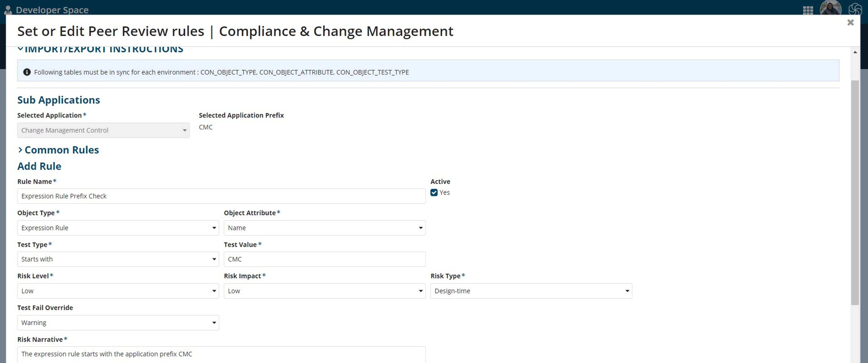The image size is (868, 363).
Task: Open the Object Attribute dropdown
Action: [x=325, y=228]
